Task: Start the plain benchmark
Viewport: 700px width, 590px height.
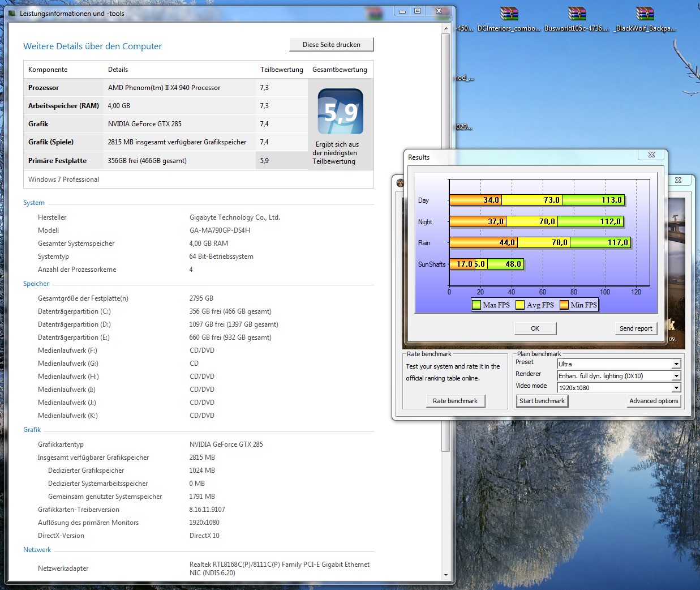Action: tap(542, 401)
